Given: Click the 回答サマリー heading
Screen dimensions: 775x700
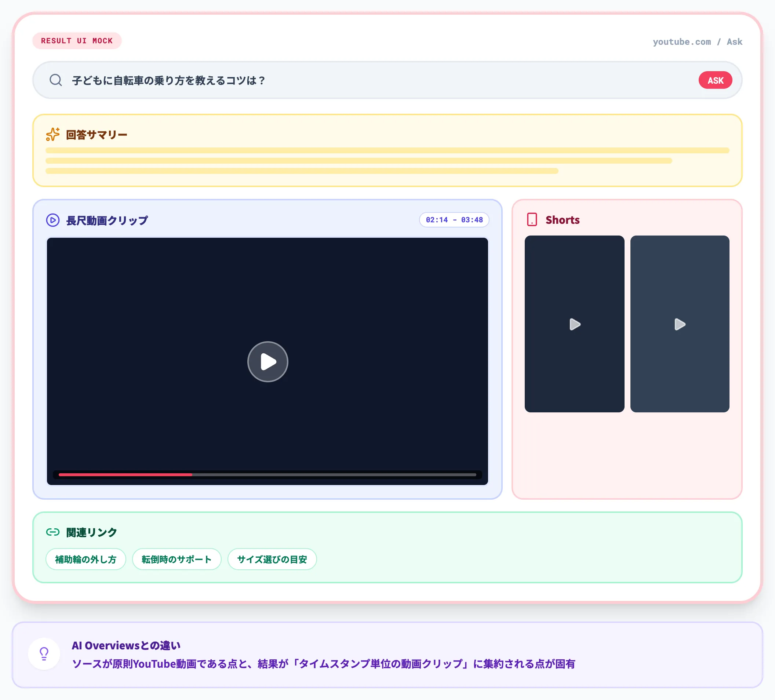Looking at the screenshot, I should click(x=97, y=135).
